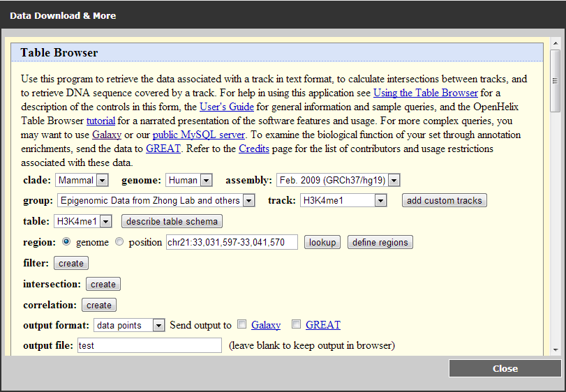Click the add custom tracks button

[x=445, y=200]
